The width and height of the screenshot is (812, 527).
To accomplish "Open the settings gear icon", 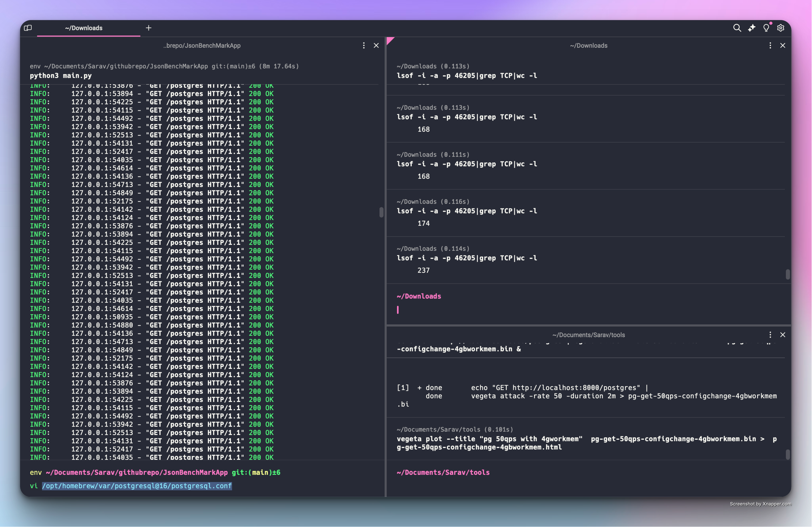I will click(x=781, y=28).
